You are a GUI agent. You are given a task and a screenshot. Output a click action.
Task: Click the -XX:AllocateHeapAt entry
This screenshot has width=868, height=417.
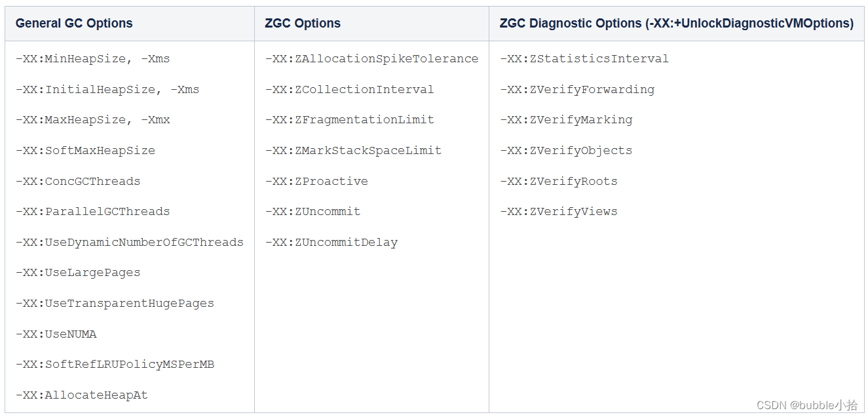(x=81, y=395)
